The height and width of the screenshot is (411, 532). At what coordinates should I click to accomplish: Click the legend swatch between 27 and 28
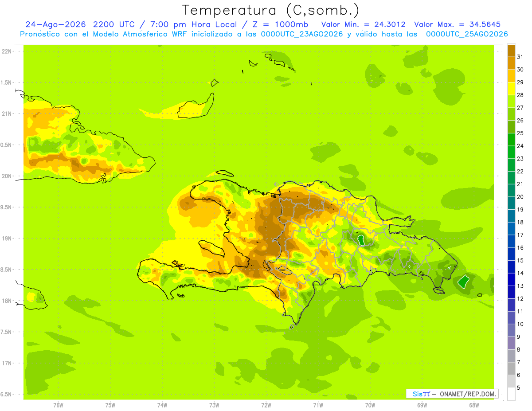tap(511, 101)
